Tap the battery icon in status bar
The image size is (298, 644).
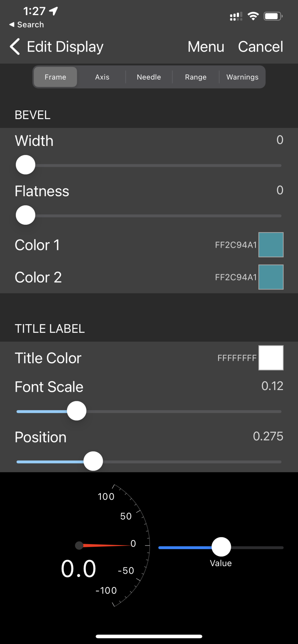point(273,16)
